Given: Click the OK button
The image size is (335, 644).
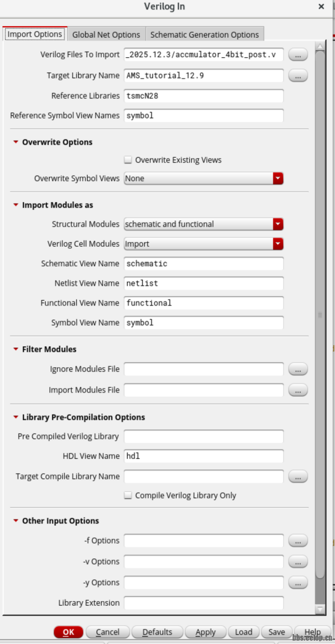Looking at the screenshot, I should 68,632.
